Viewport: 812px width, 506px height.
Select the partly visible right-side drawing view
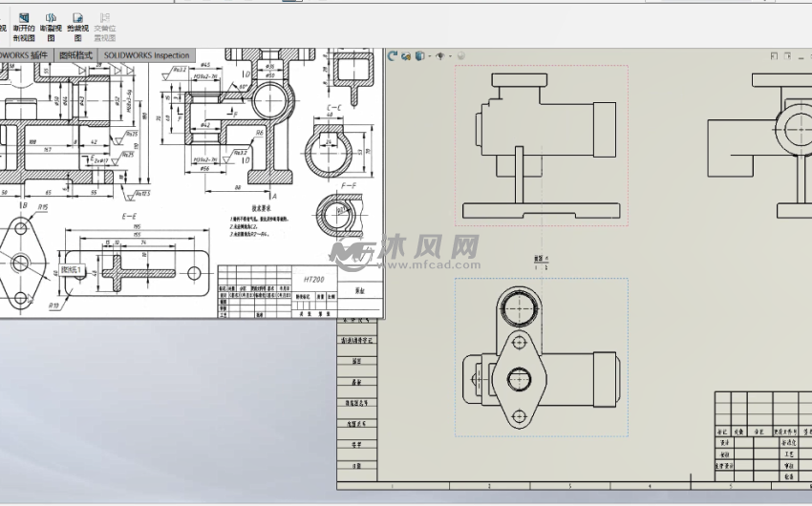point(759,145)
